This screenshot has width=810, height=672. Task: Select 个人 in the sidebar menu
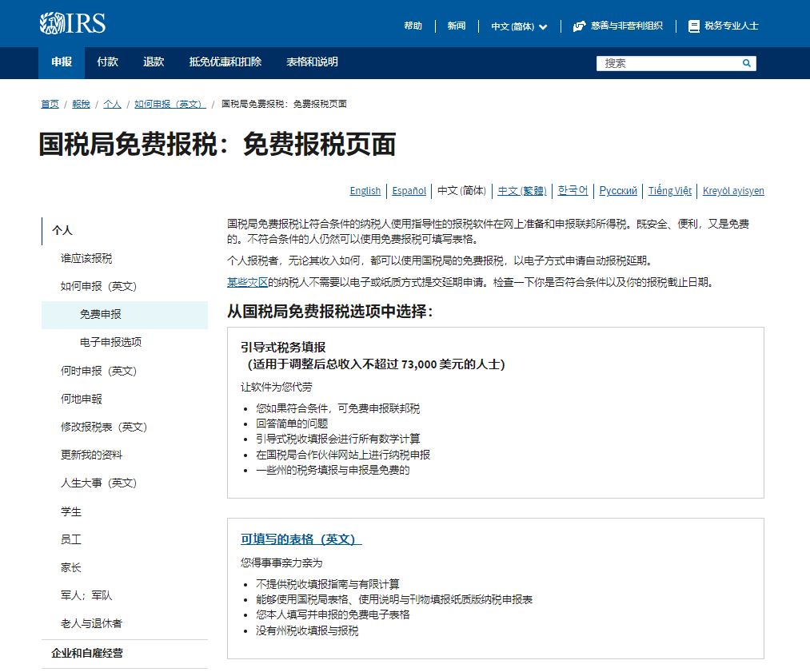click(x=62, y=231)
